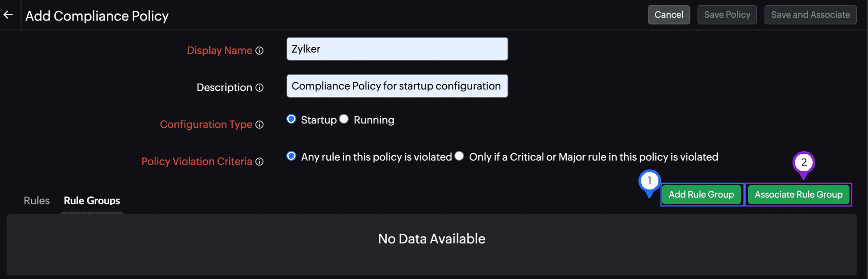Choose 'Any rule in this policy is violated'
Viewport: 868px width, 279px height.
tap(292, 156)
